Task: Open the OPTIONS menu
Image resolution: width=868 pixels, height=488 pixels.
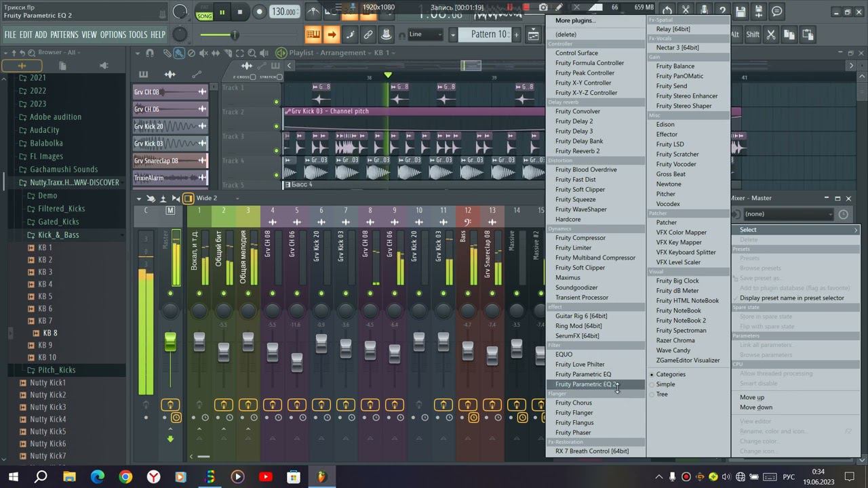Action: click(113, 35)
